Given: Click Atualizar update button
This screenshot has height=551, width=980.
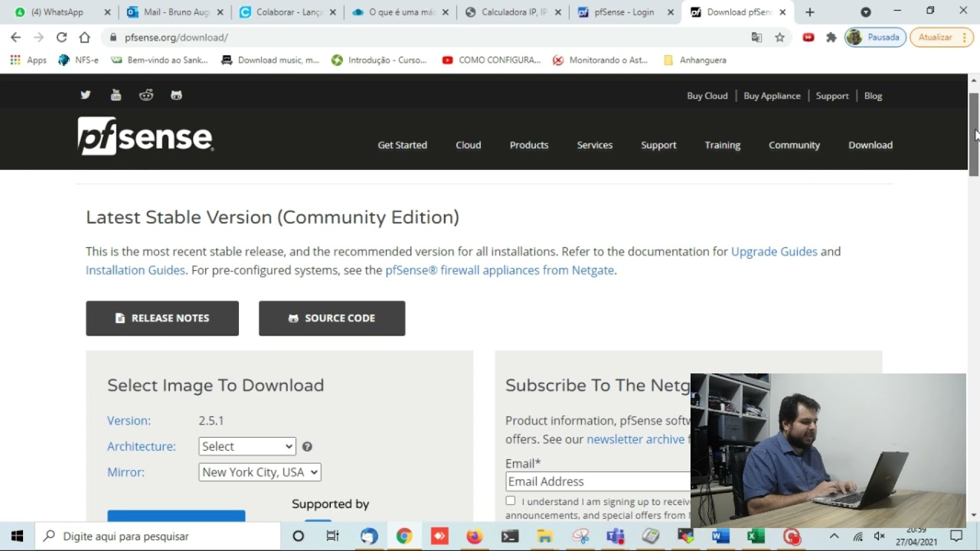Looking at the screenshot, I should click(x=942, y=37).
